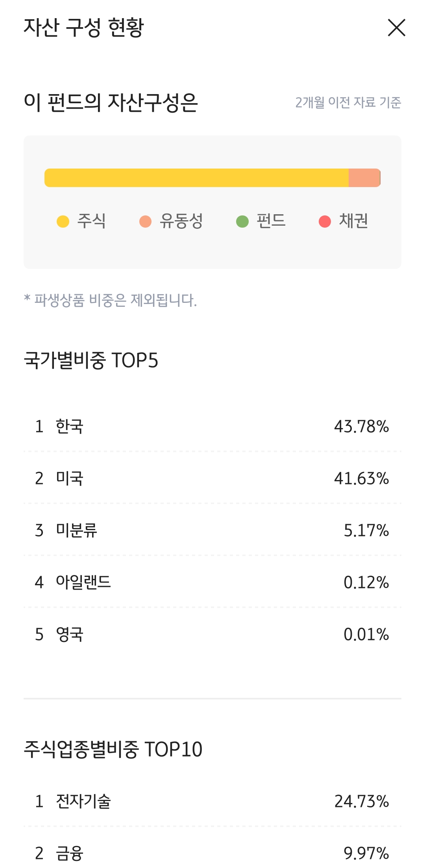Tap the 금융 9.97% sector row
Viewport: 425px width, 868px height.
pos(213,853)
